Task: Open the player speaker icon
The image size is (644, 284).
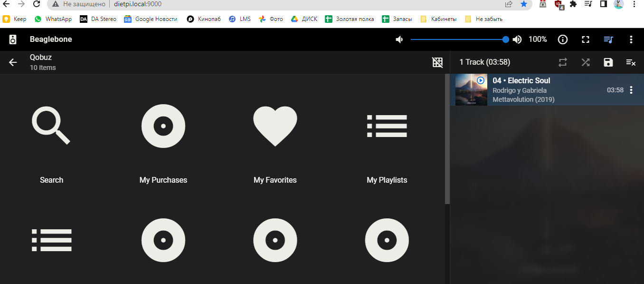Action: coord(13,39)
